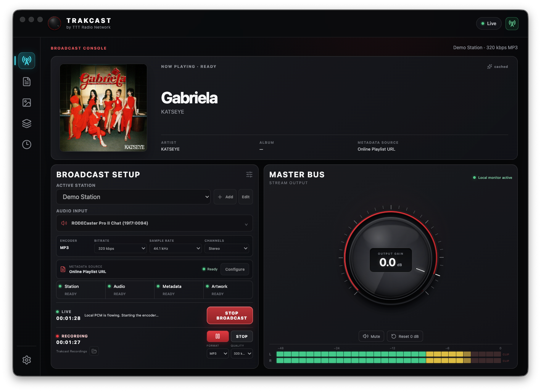Edit the active station
This screenshot has height=392, width=541.
(x=246, y=197)
